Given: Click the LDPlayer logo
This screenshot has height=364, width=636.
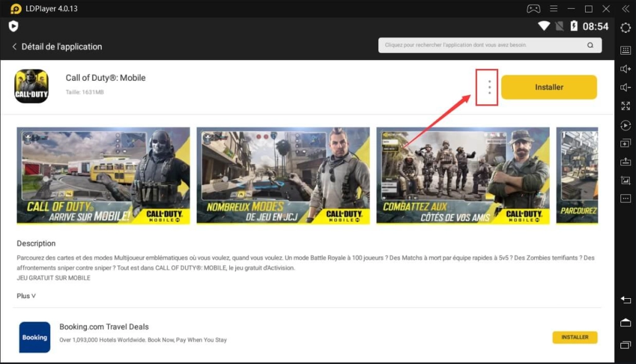Looking at the screenshot, I should click(x=16, y=9).
